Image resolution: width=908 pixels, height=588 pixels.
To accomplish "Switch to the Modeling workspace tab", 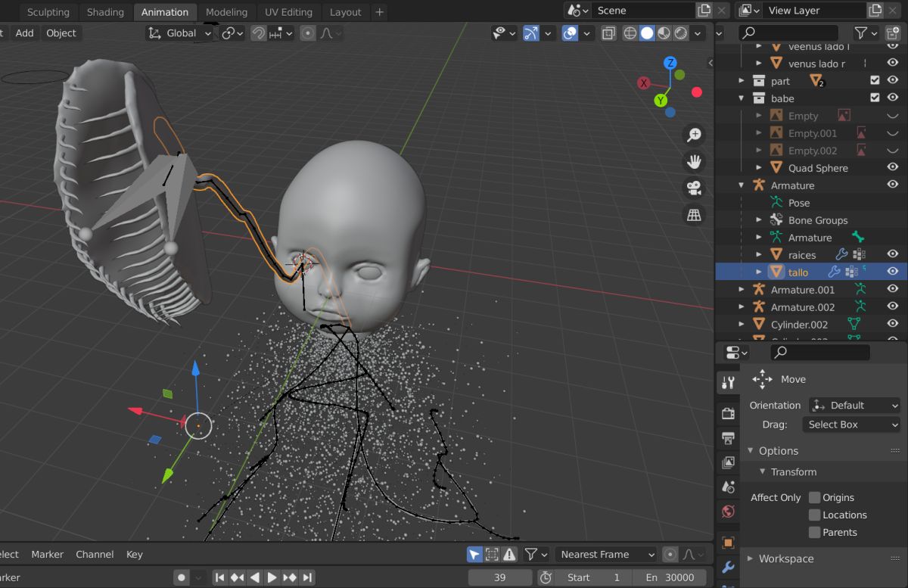I will [x=226, y=12].
